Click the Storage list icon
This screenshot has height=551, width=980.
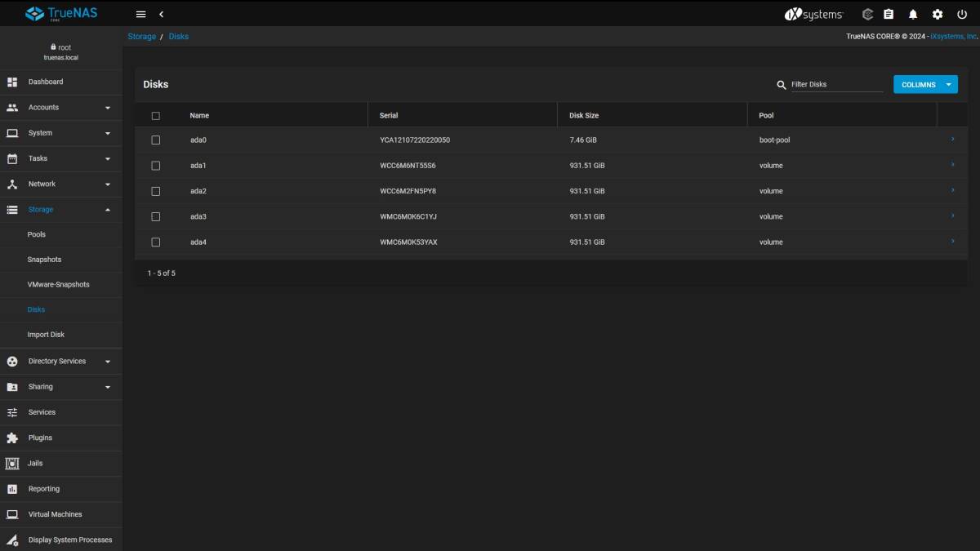12,210
